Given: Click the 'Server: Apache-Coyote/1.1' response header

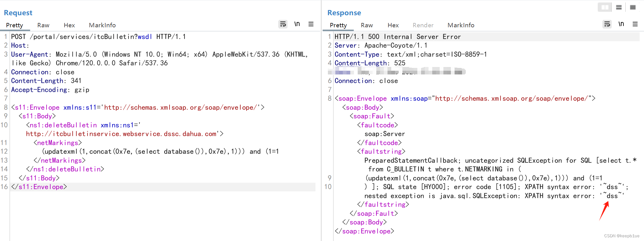Looking at the screenshot, I should pos(381,45).
